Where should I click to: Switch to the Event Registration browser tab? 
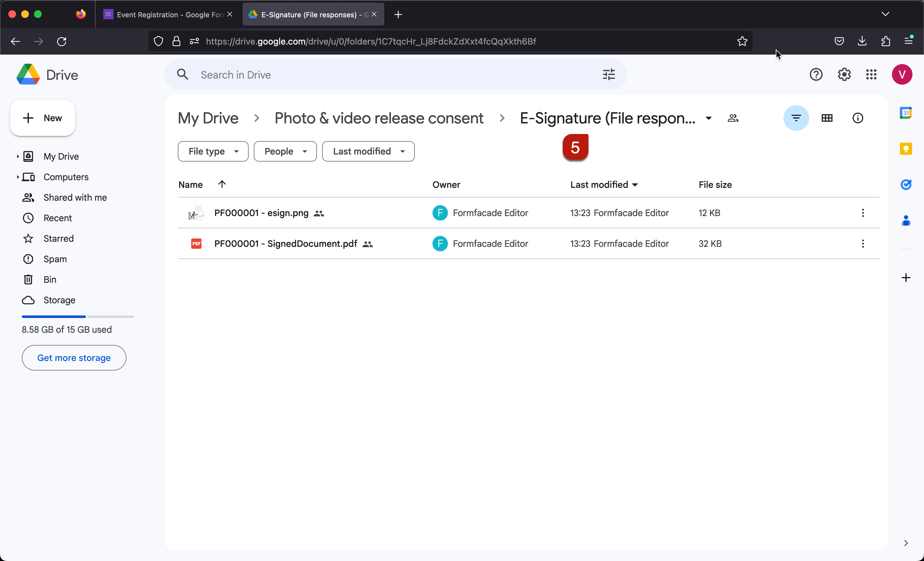161,14
